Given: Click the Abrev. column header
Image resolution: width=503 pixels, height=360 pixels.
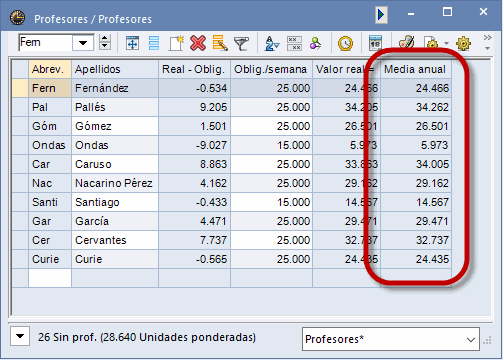Looking at the screenshot, I should pos(50,69).
